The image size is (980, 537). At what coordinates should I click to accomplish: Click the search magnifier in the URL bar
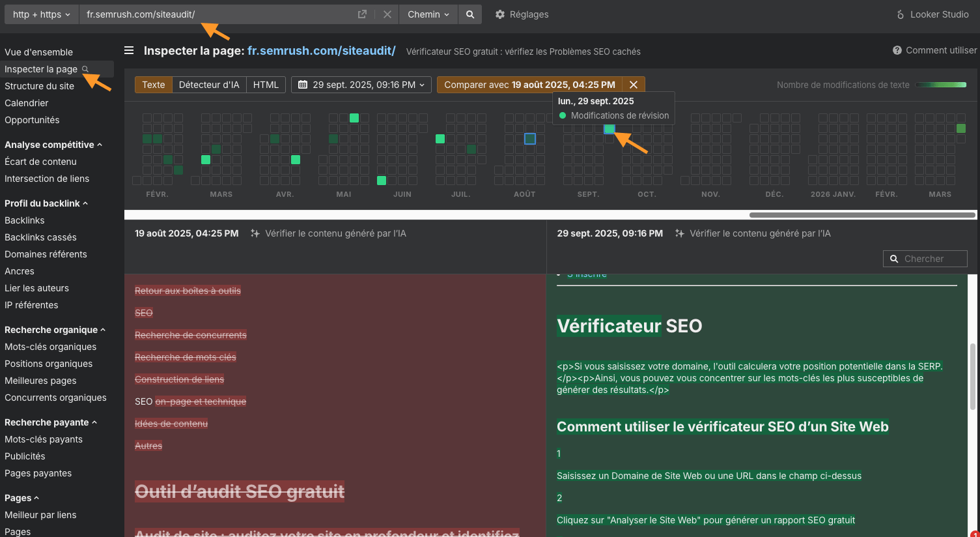coord(470,14)
